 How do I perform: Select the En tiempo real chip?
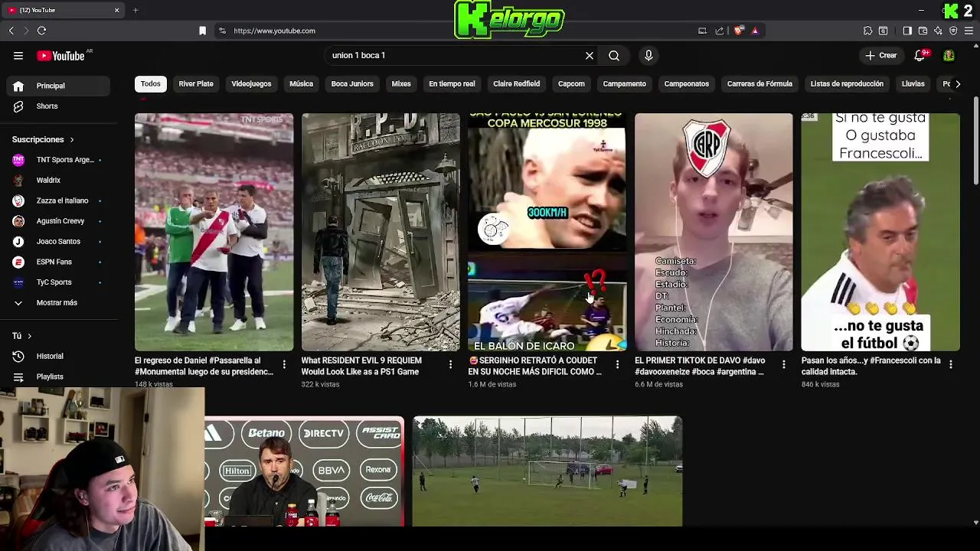coord(452,84)
